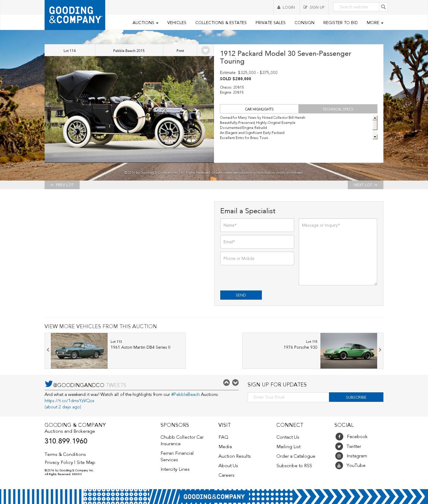Click the Name input field
Screen dimensions: 428x504
tap(257, 225)
